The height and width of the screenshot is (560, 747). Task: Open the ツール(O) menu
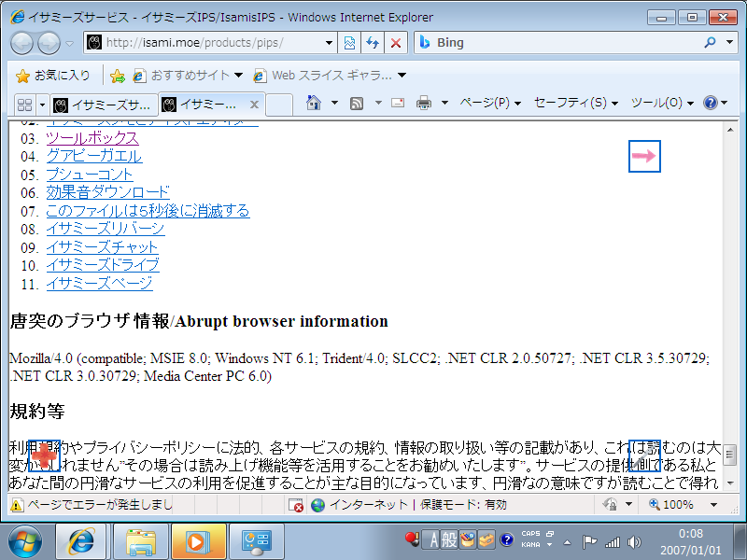(662, 103)
